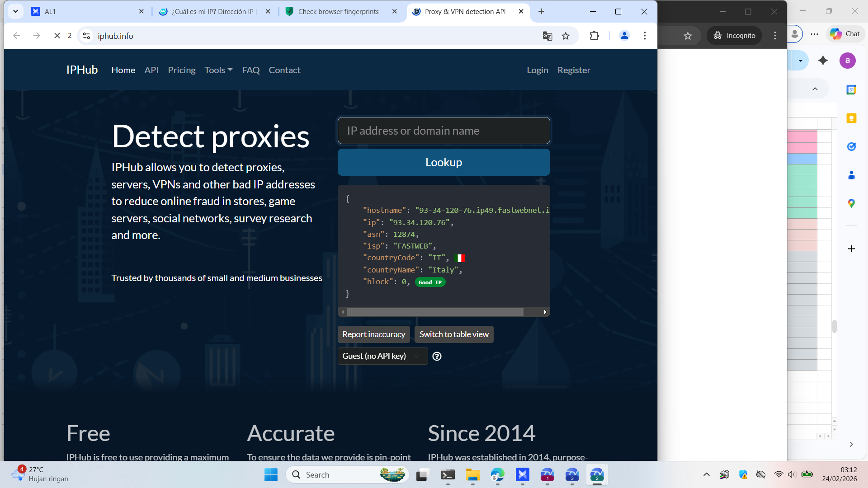The width and height of the screenshot is (868, 488).
Task: Click the Google Translate page icon
Action: (547, 36)
